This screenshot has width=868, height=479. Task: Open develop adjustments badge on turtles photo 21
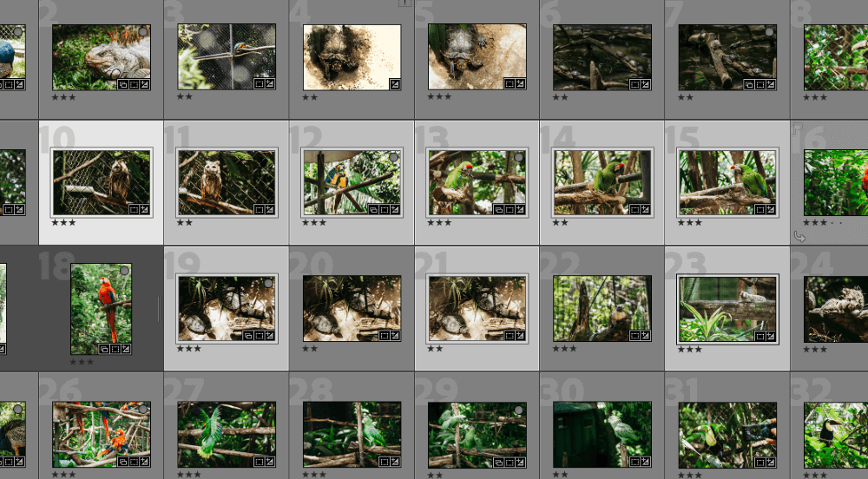click(520, 336)
